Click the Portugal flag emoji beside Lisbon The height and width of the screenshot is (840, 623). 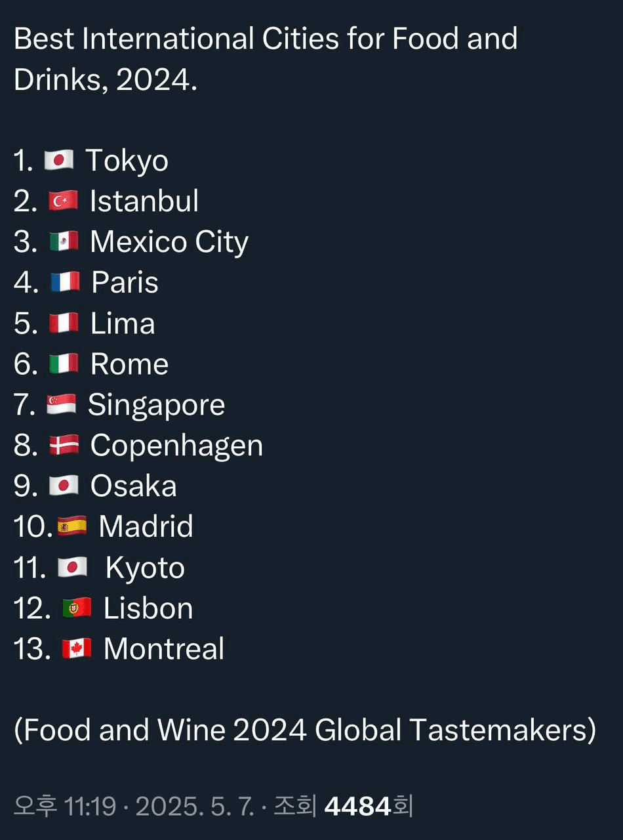coord(77,608)
